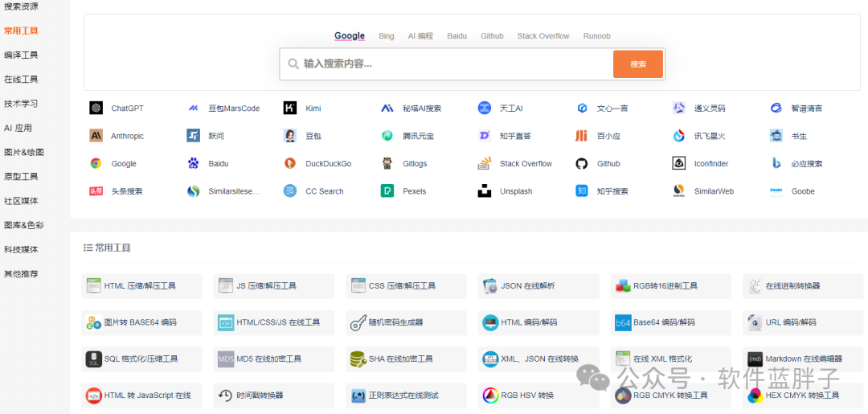Open the 正则表达式在线测试 tool
Image resolution: width=868 pixels, height=414 pixels.
tap(407, 396)
